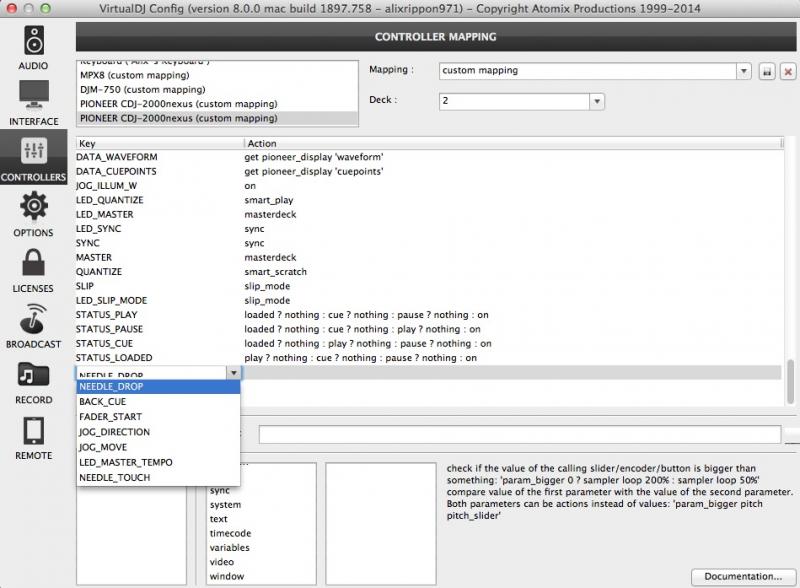This screenshot has width=800, height=588.
Task: Choose NEEDLE_DROP from the key list
Action: coord(158,386)
